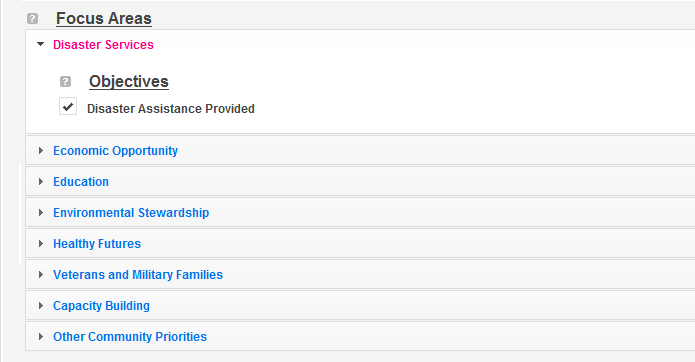Open the Capacity Building section title
Screen dimensions: 695x362
[x=101, y=306]
